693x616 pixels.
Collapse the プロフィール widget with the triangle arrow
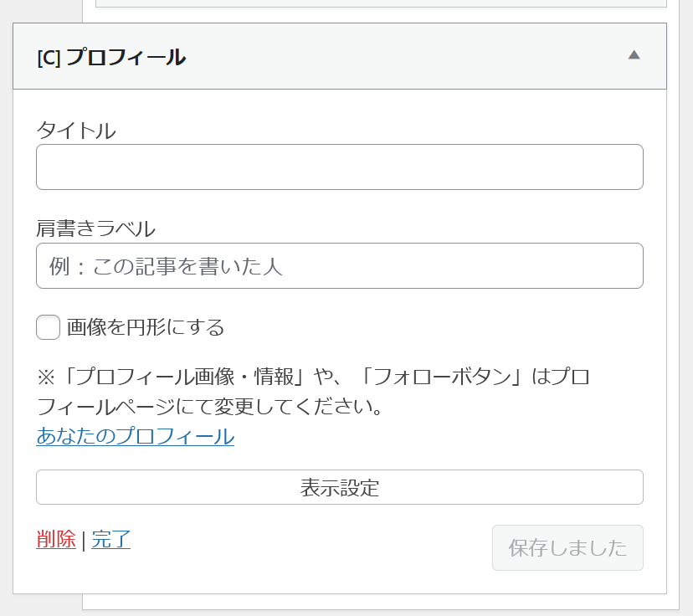coord(634,55)
